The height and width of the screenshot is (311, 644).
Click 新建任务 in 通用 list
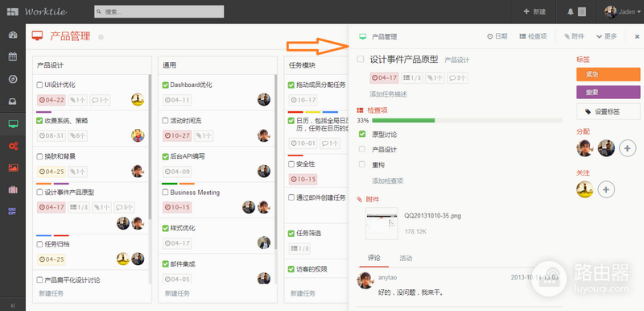177,293
